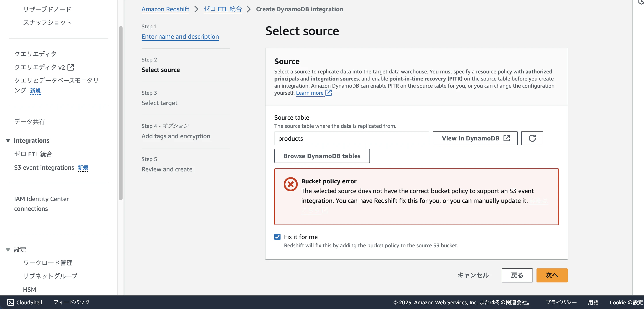
Task: Click Browse DynamoDB tables button
Action: [x=322, y=156]
